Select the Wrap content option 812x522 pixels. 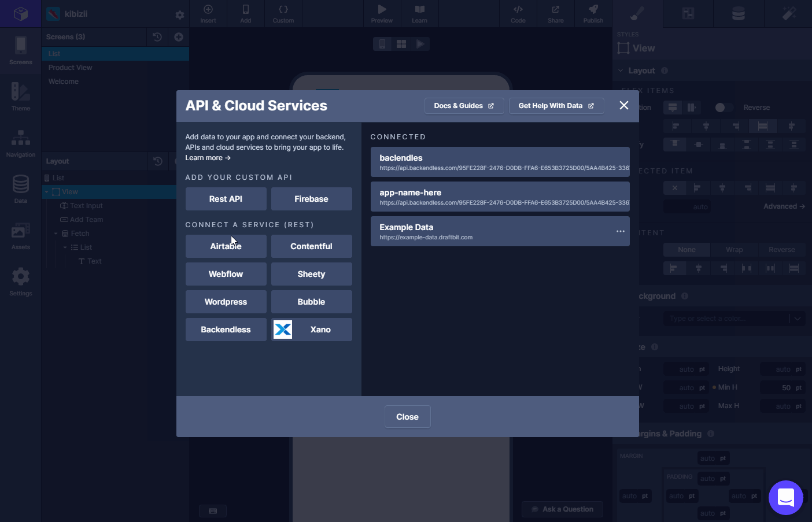coord(735,250)
